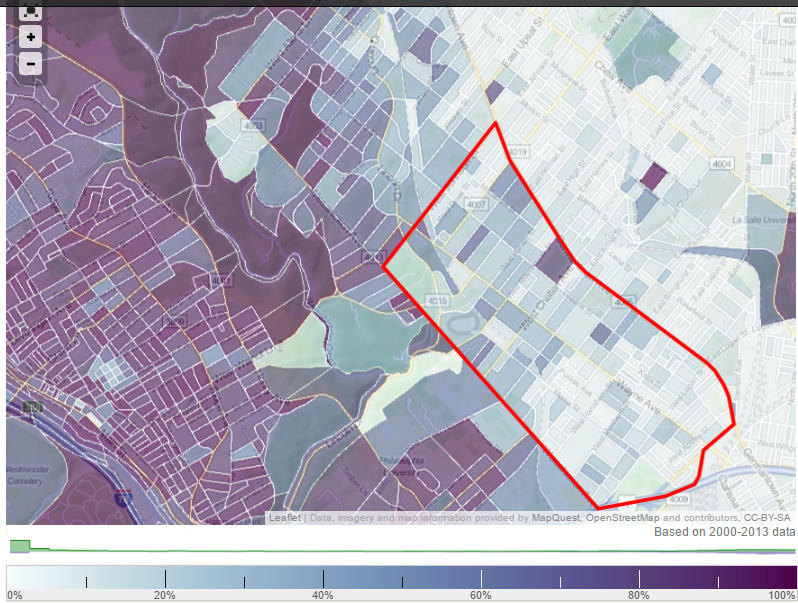This screenshot has width=798, height=603.
Task: Click the 20% mark on color legend
Action: 165,580
